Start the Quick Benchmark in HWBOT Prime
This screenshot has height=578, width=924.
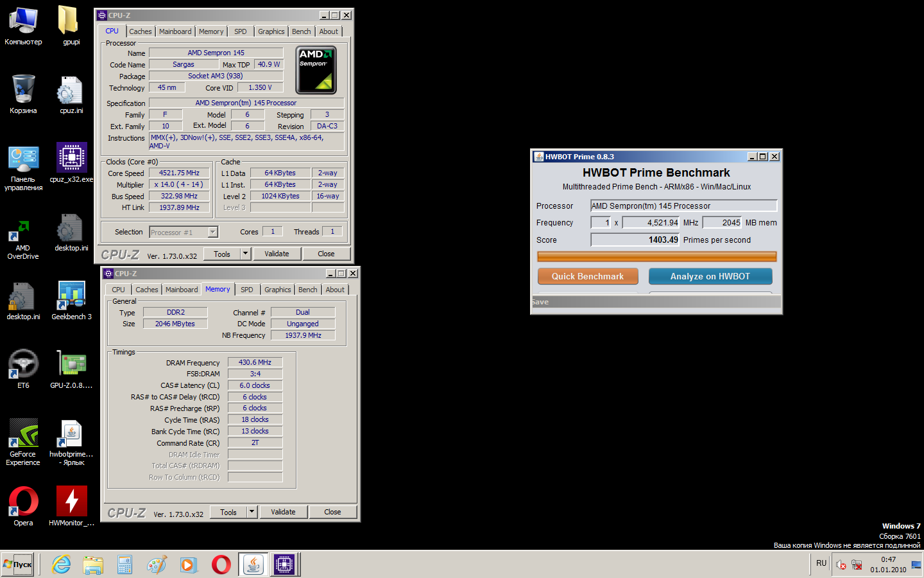coord(588,276)
